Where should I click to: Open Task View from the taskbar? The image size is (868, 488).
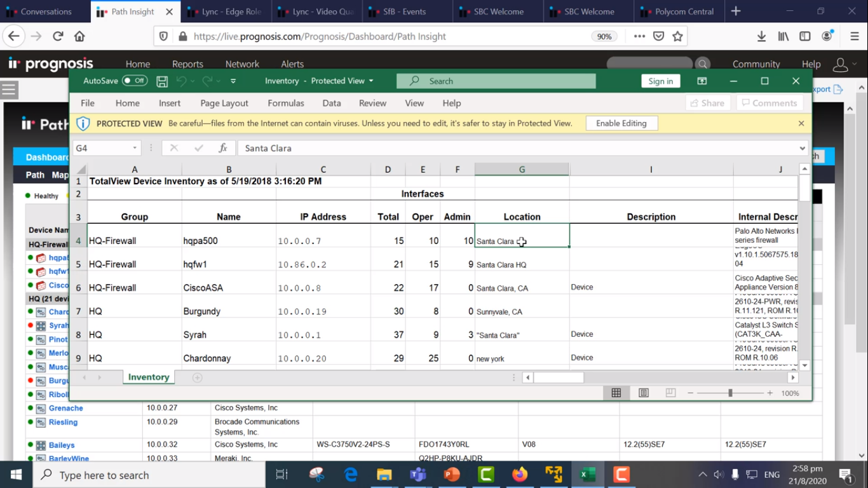pos(281,475)
